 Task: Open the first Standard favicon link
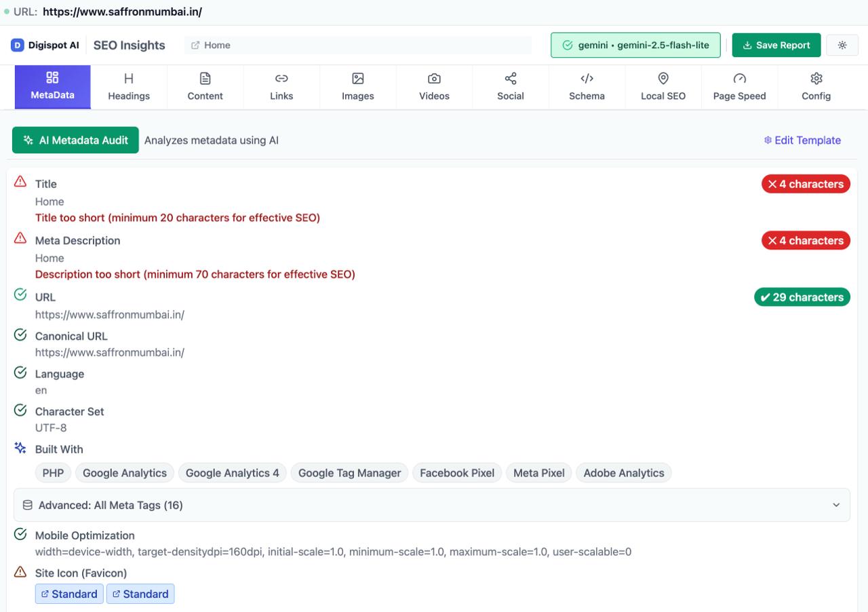point(69,594)
